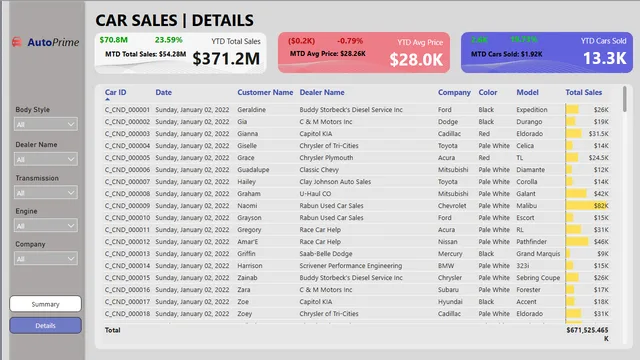Open the Body Style dropdown

(46, 124)
